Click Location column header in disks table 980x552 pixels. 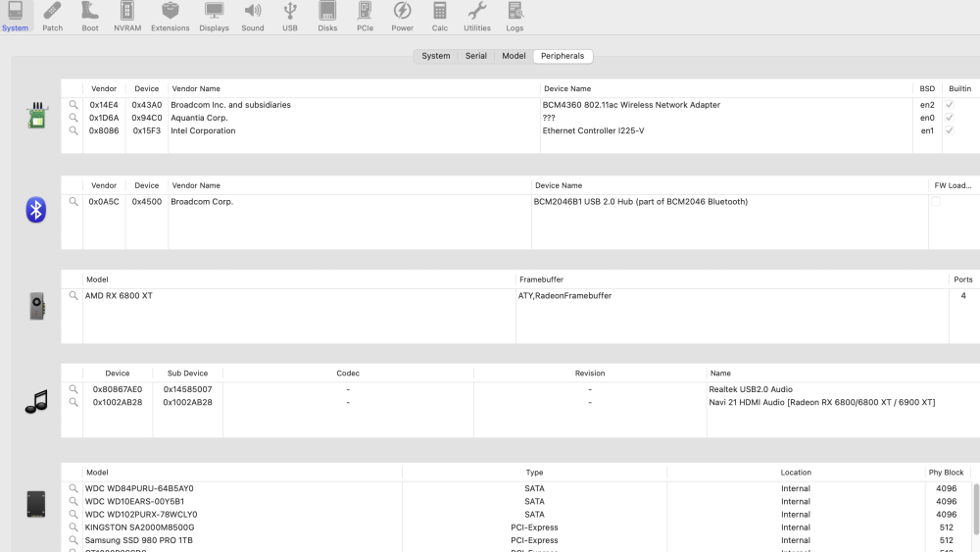pos(796,473)
